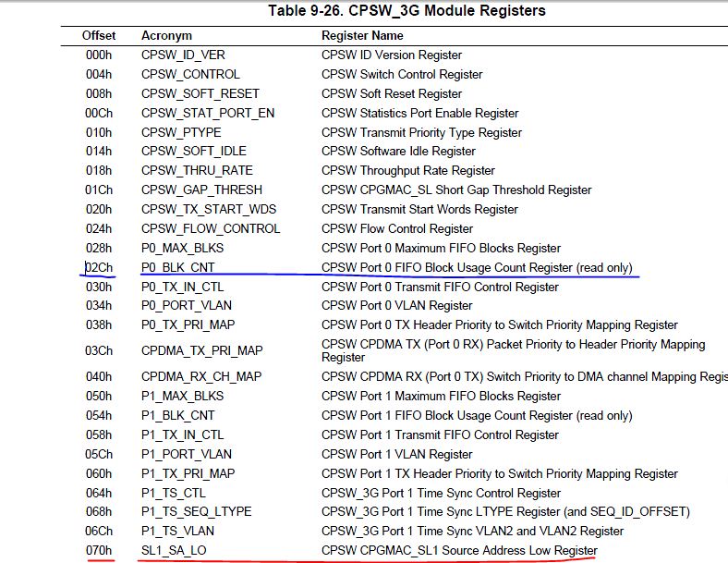Click the table title 'Table 9-26. CPSW_3G Module Registers'
Screen dimensions: 728x563
point(406,11)
